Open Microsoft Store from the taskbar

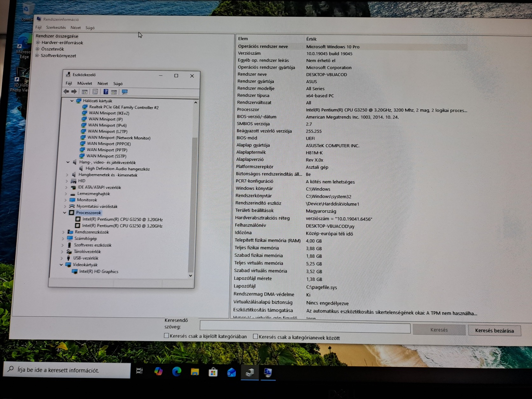point(213,372)
